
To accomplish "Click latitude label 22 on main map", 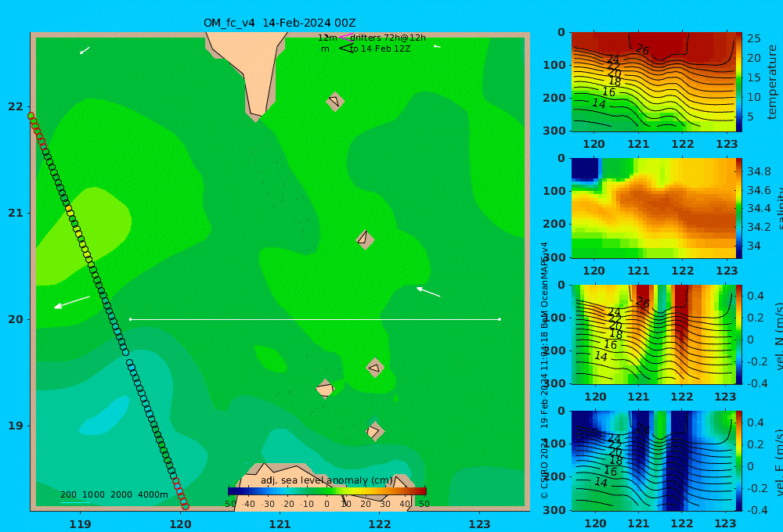I will [16, 107].
